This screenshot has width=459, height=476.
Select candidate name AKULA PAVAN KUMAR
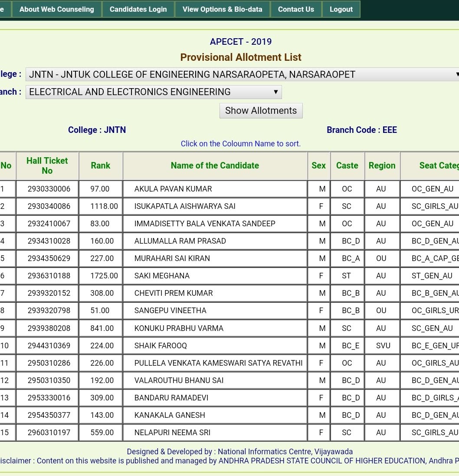(x=173, y=189)
